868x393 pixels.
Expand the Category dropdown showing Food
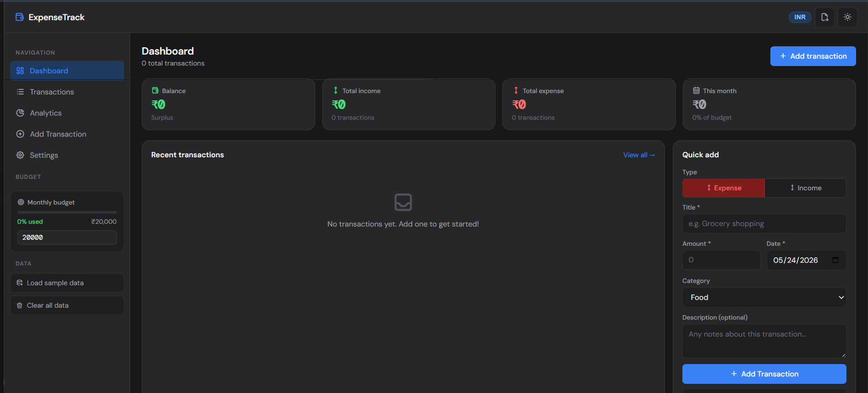point(764,298)
